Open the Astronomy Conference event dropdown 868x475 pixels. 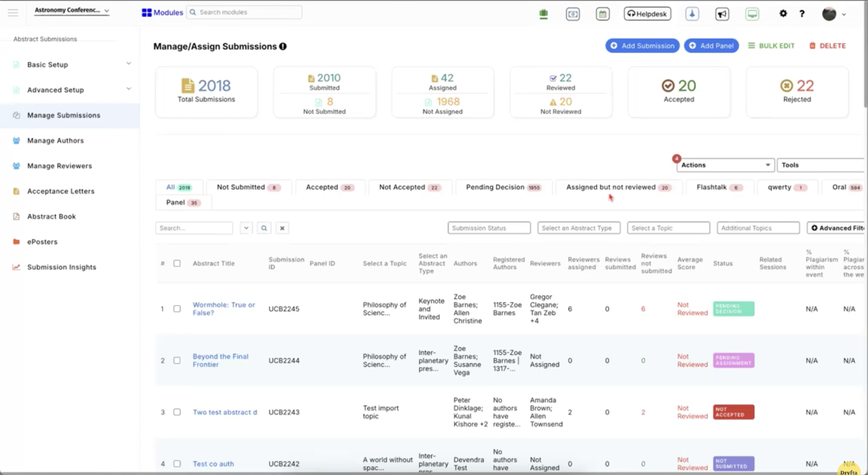coord(72,11)
